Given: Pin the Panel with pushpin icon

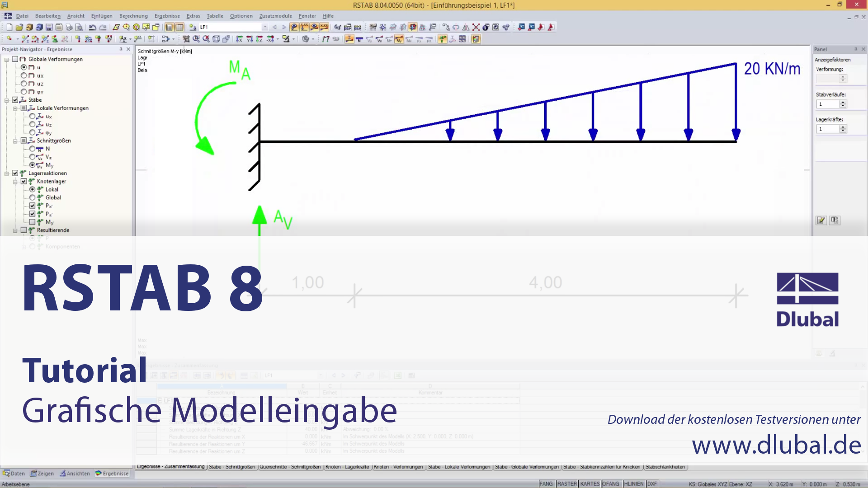Looking at the screenshot, I should (856, 49).
